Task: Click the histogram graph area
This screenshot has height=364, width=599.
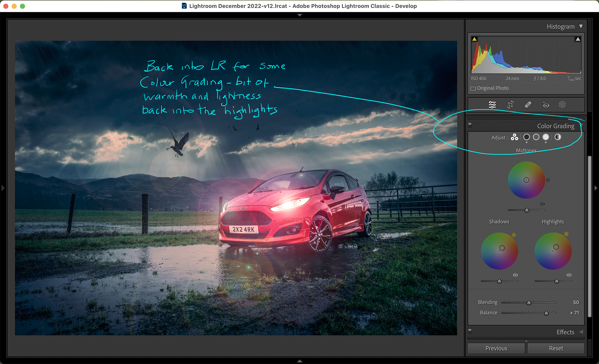Action: (526, 55)
